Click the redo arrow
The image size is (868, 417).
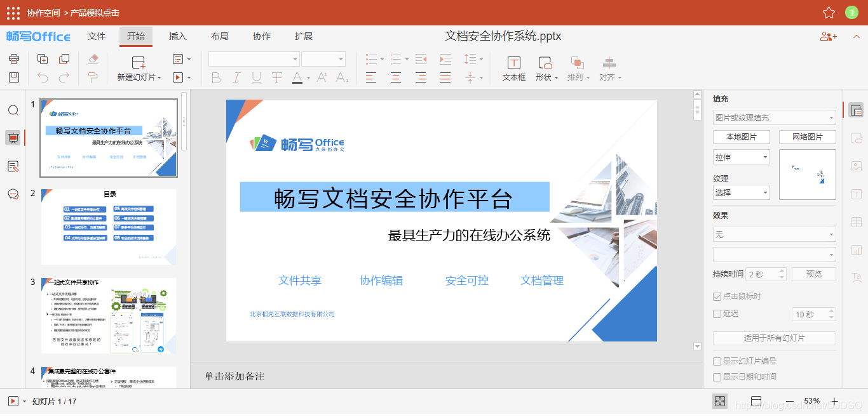[x=64, y=77]
